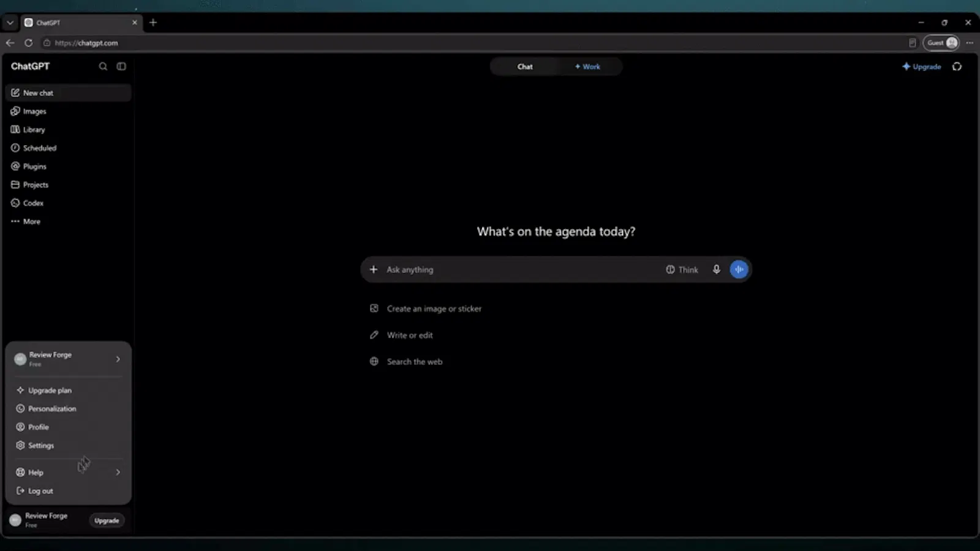Choose the Search the web suggestion
This screenshot has width=980, height=551.
tap(406, 362)
